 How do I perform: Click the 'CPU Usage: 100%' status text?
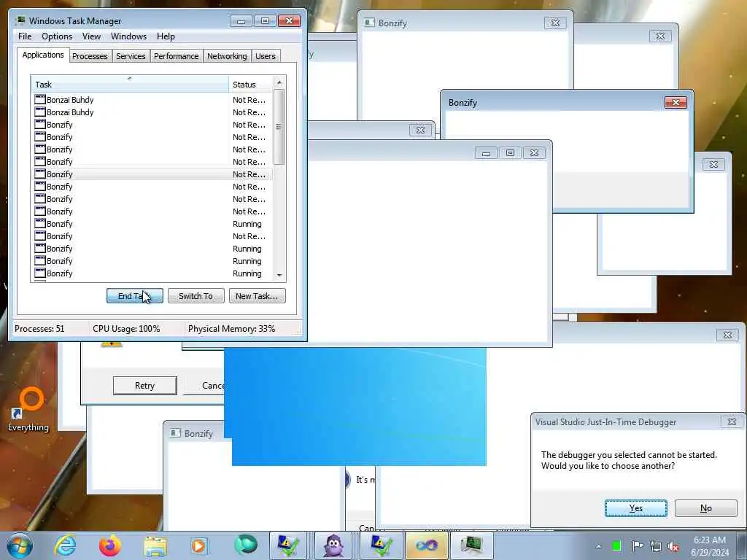126,329
